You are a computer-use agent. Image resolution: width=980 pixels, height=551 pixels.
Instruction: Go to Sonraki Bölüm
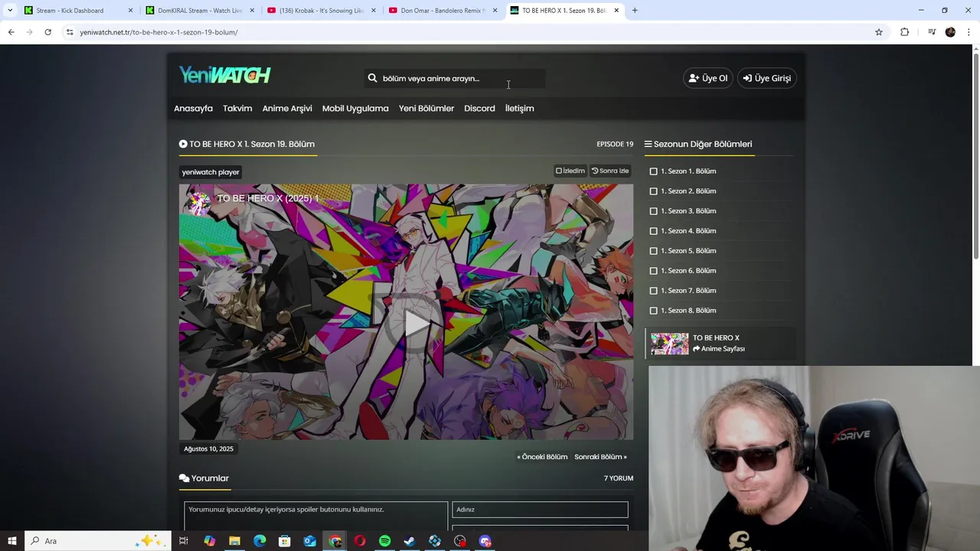(x=600, y=457)
